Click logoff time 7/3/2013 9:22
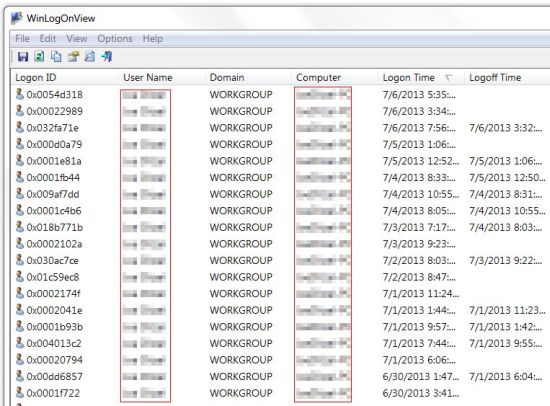Viewport: 550px width, 406px height. tap(506, 260)
